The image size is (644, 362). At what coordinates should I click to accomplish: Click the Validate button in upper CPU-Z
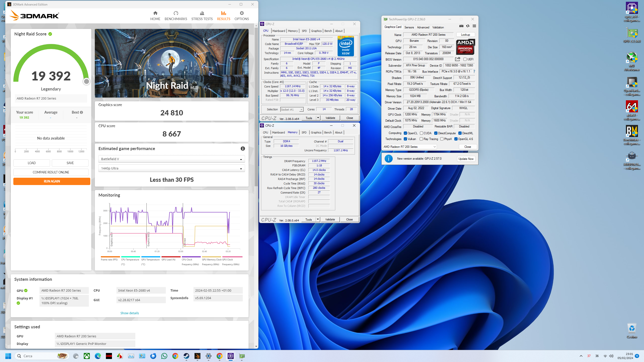[x=330, y=118]
